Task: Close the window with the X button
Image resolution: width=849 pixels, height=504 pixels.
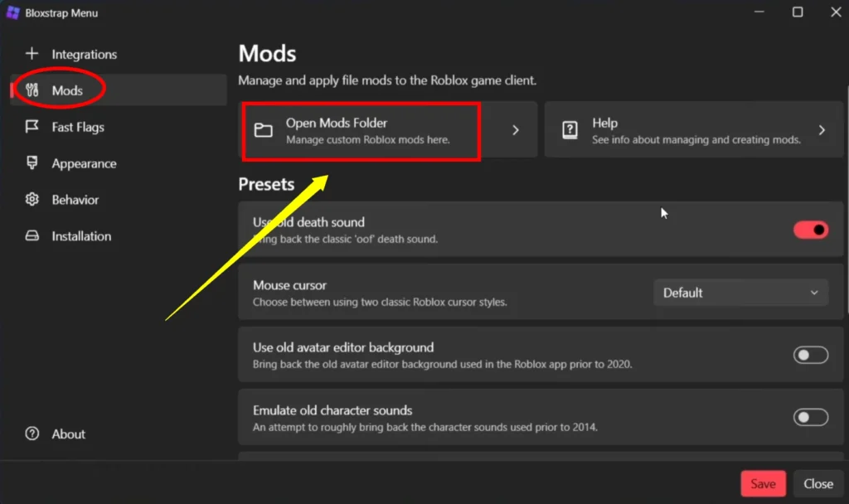Action: coord(836,12)
